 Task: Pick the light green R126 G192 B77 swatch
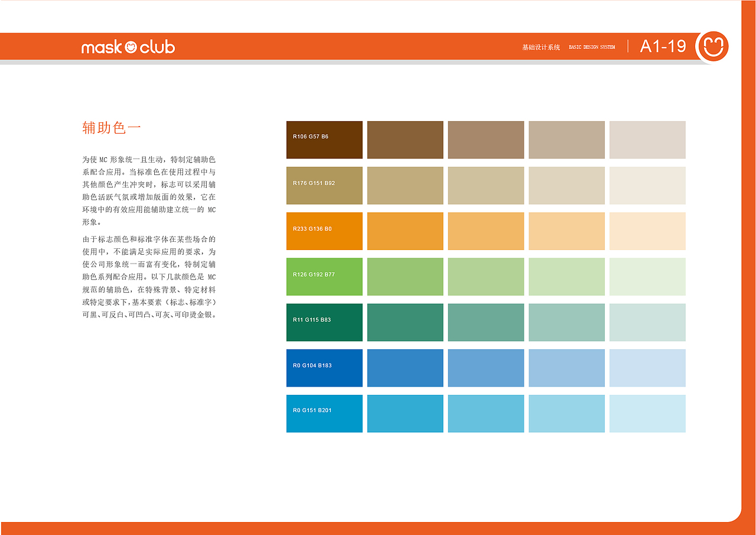pyautogui.click(x=324, y=277)
